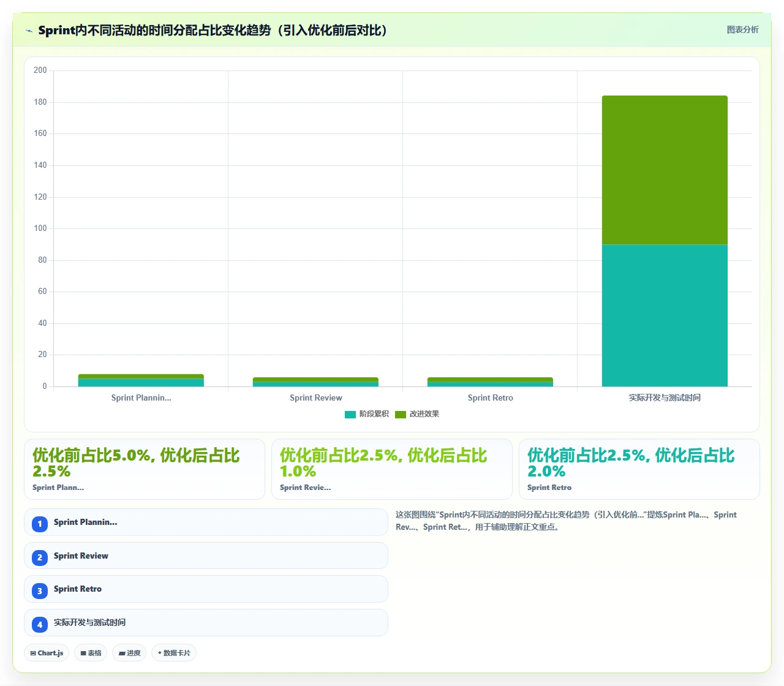Open the Sprint Retro stat card showing 2.0%

(639, 469)
